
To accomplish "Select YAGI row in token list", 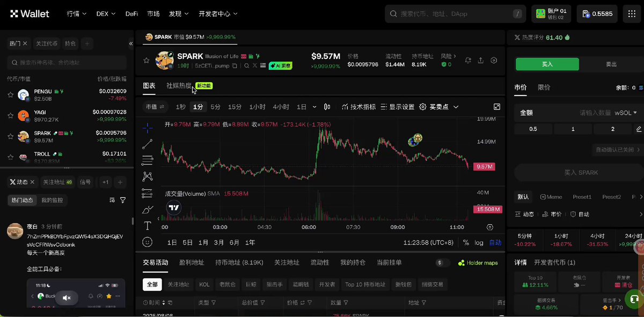I will 67,115.
